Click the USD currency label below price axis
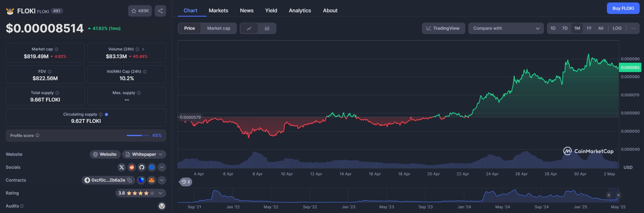 pos(628,167)
